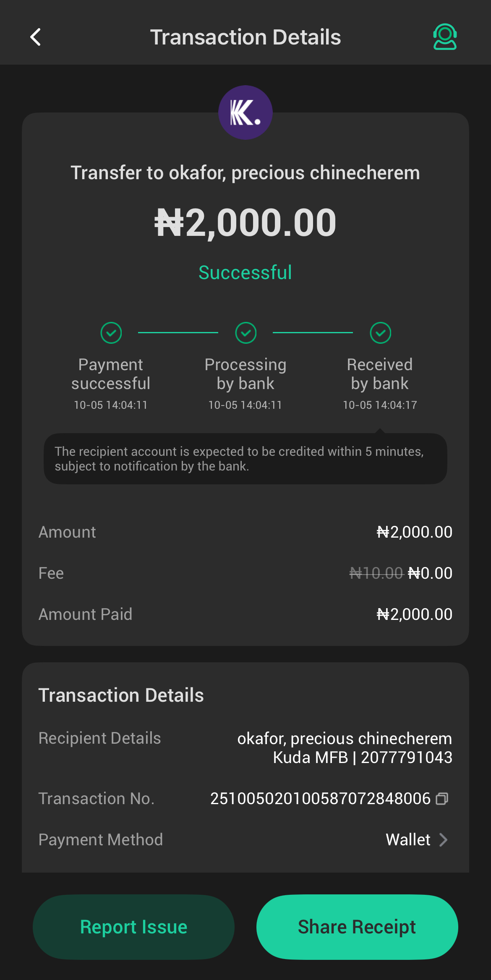Click the Report Issue button

(133, 927)
